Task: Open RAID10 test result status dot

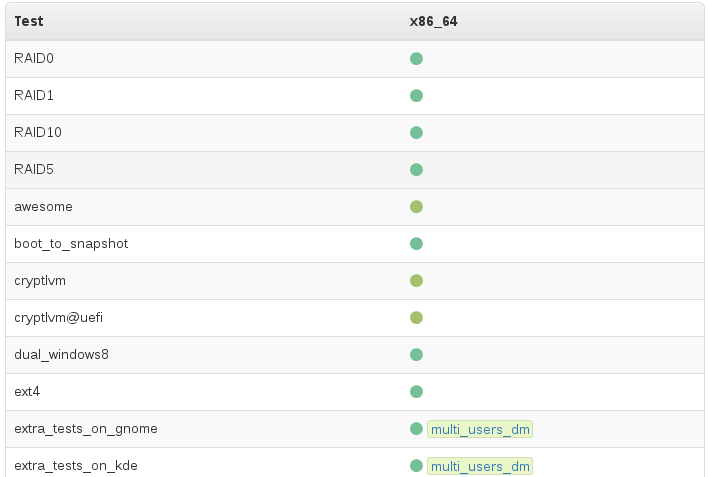Action: [416, 133]
